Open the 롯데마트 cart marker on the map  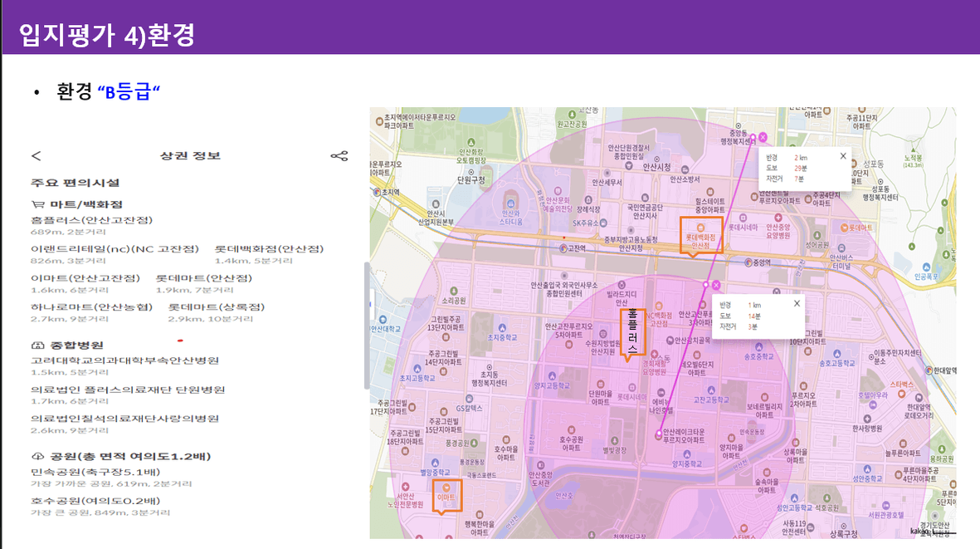(845, 228)
